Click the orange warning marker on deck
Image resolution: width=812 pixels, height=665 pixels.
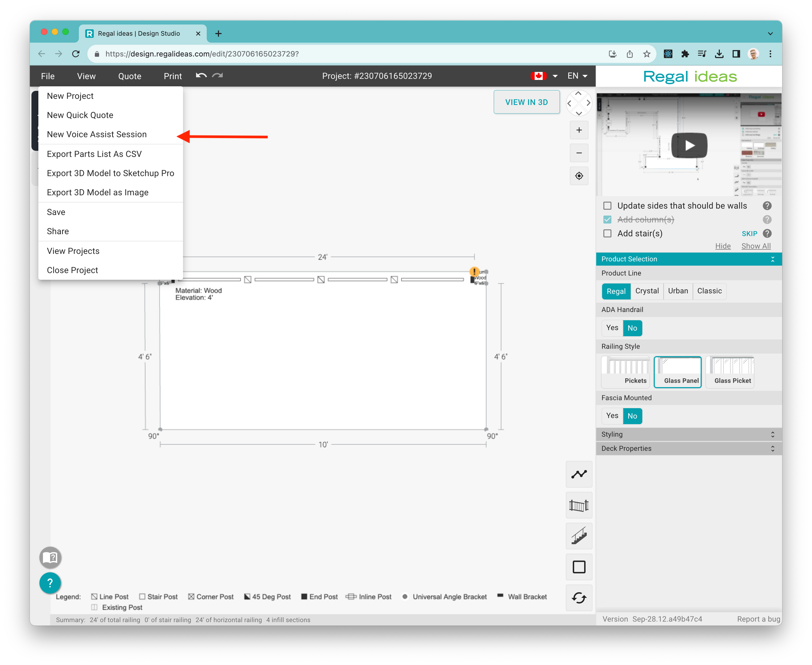(474, 271)
